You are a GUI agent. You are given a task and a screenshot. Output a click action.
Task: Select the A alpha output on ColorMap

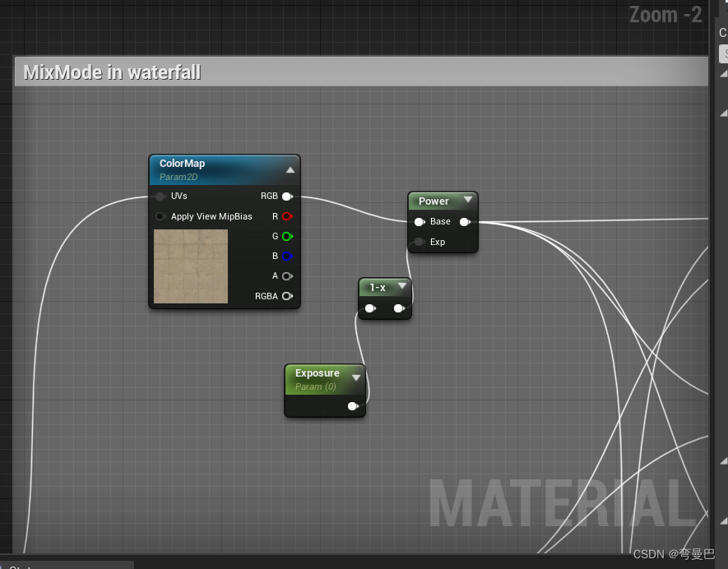pos(287,275)
